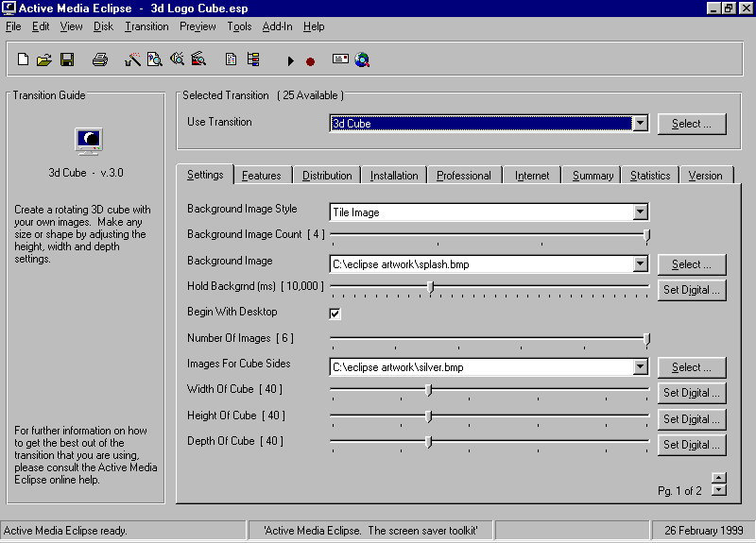This screenshot has width=756, height=543.
Task: Click the red record circle icon
Action: pyautogui.click(x=311, y=61)
